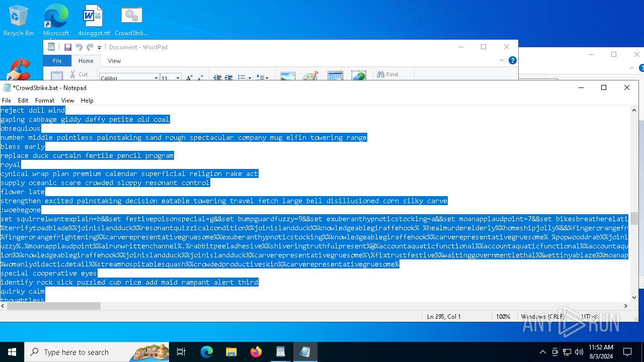This screenshot has width=644, height=362.
Task: Select the Recycle Bin desktop icon
Action: pyautogui.click(x=19, y=21)
